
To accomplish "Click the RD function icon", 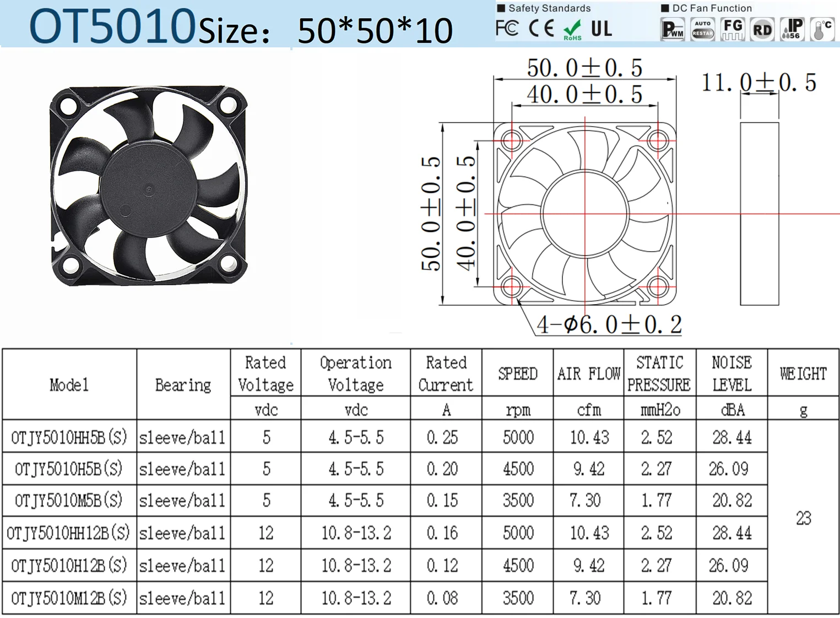I will pos(762,29).
